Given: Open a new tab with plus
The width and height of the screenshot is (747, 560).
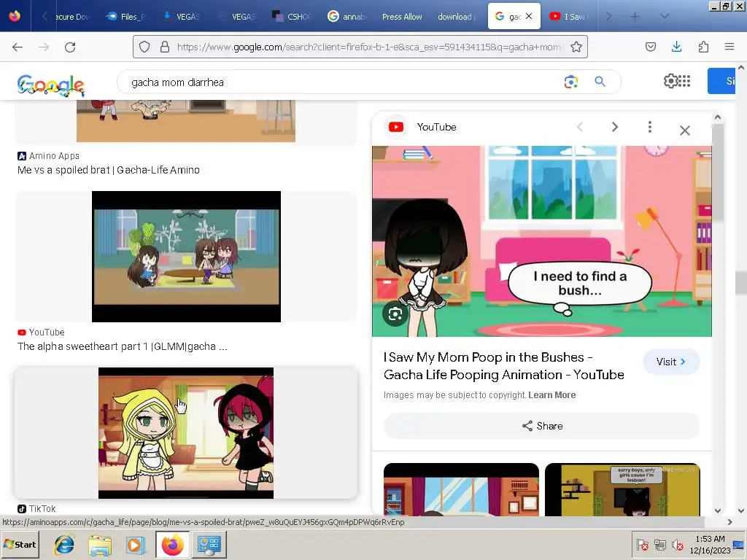Looking at the screenshot, I should pyautogui.click(x=635, y=16).
